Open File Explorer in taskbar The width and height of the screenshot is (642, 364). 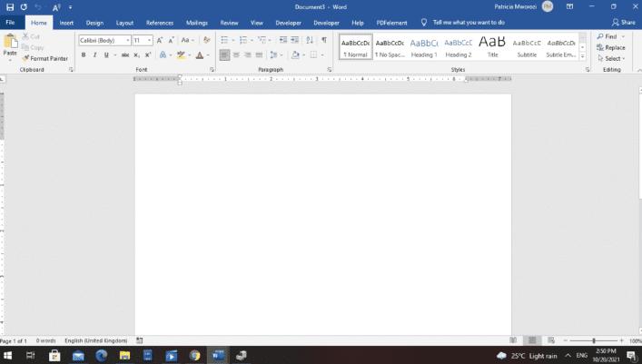click(x=124, y=355)
